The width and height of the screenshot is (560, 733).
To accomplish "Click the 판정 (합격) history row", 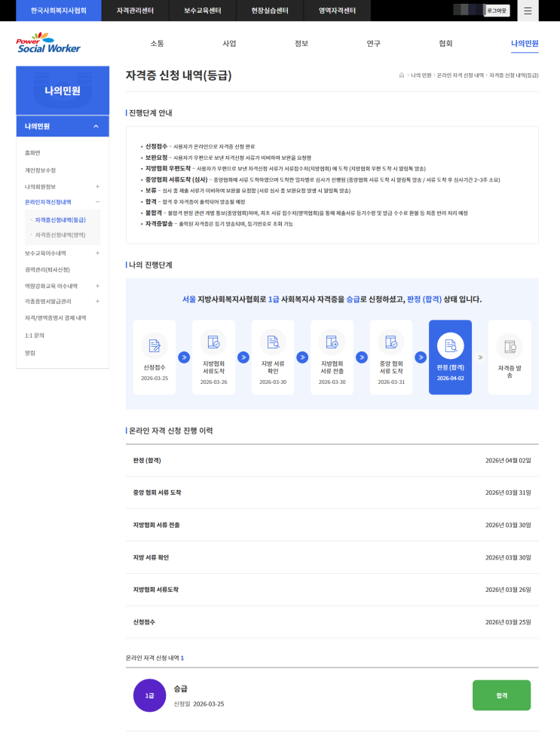I will coord(332,461).
